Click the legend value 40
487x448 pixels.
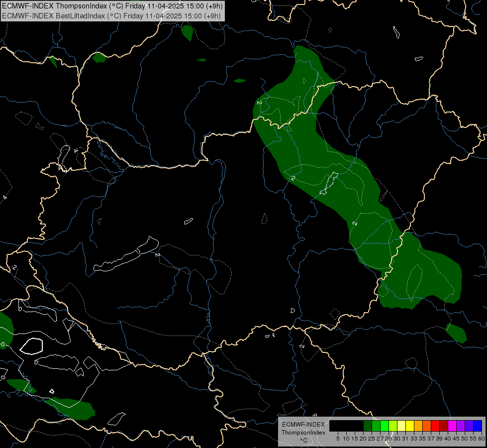(x=448, y=439)
